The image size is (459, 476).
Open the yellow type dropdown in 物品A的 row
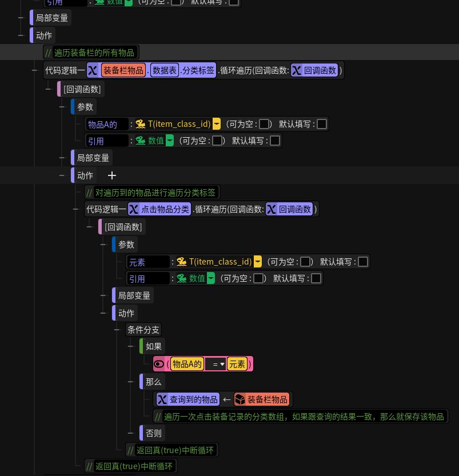217,124
